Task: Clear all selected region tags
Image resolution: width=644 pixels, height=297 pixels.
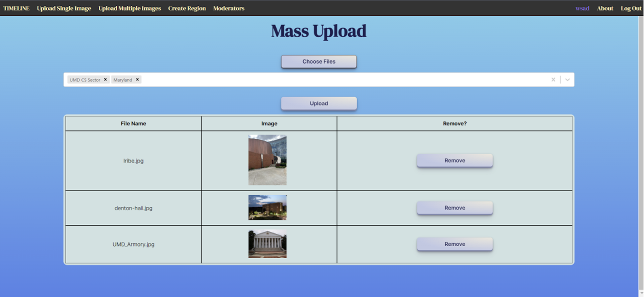Action: [553, 79]
